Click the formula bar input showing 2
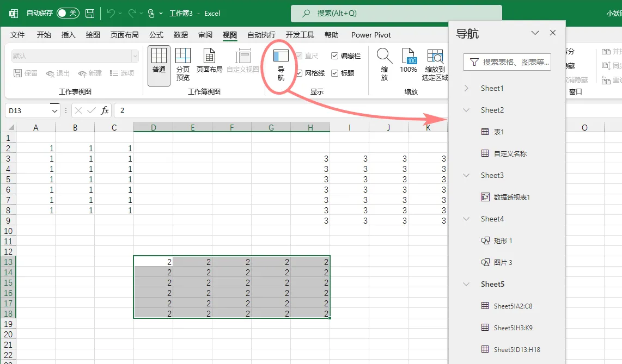 281,110
